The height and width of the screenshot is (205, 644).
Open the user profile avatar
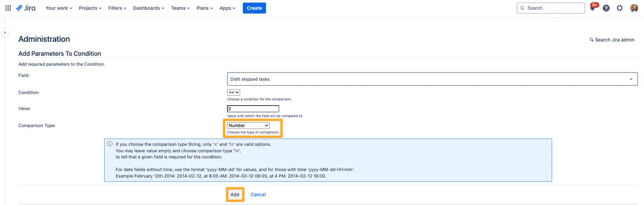tap(634, 8)
